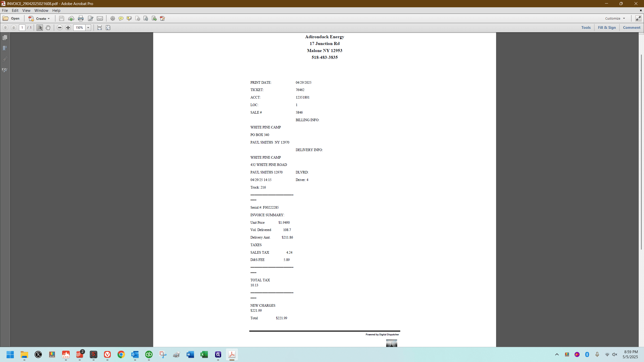This screenshot has height=362, width=644.
Task: Open the zoom level dropdown arrow
Action: click(x=88, y=28)
